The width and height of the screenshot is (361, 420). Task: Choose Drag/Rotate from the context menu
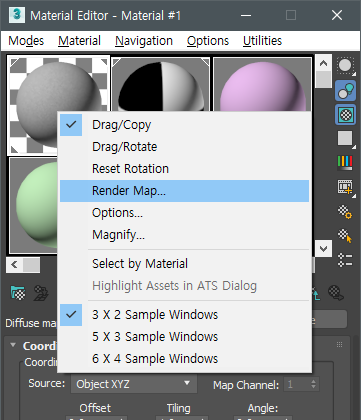click(x=184, y=147)
